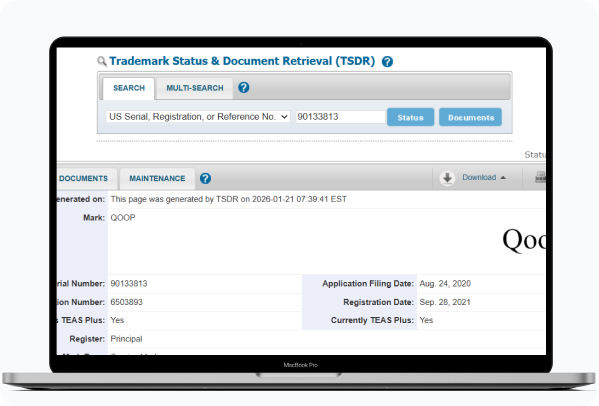This screenshot has width=599, height=406.
Task: Switch to the MULTI-SEARCH tab
Action: click(195, 88)
